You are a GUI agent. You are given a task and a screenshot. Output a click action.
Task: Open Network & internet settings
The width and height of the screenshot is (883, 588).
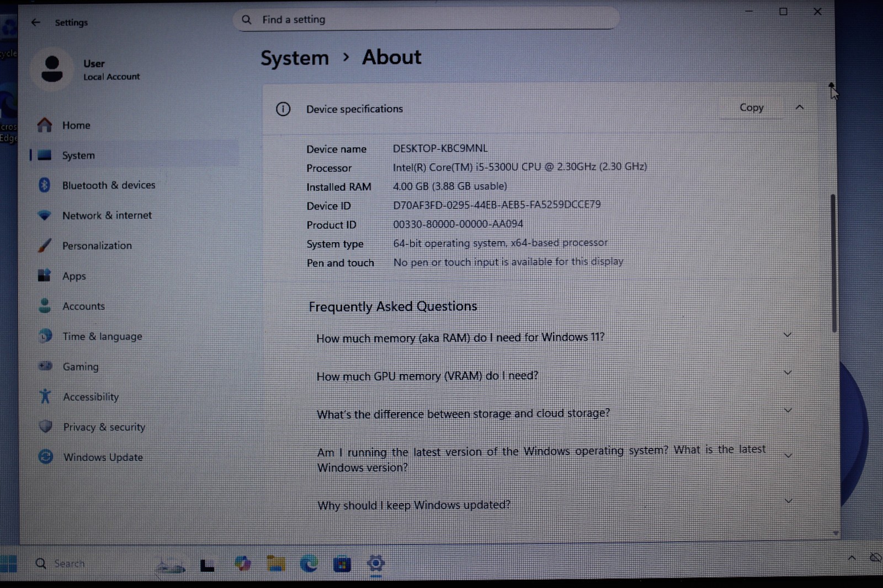pyautogui.click(x=107, y=216)
